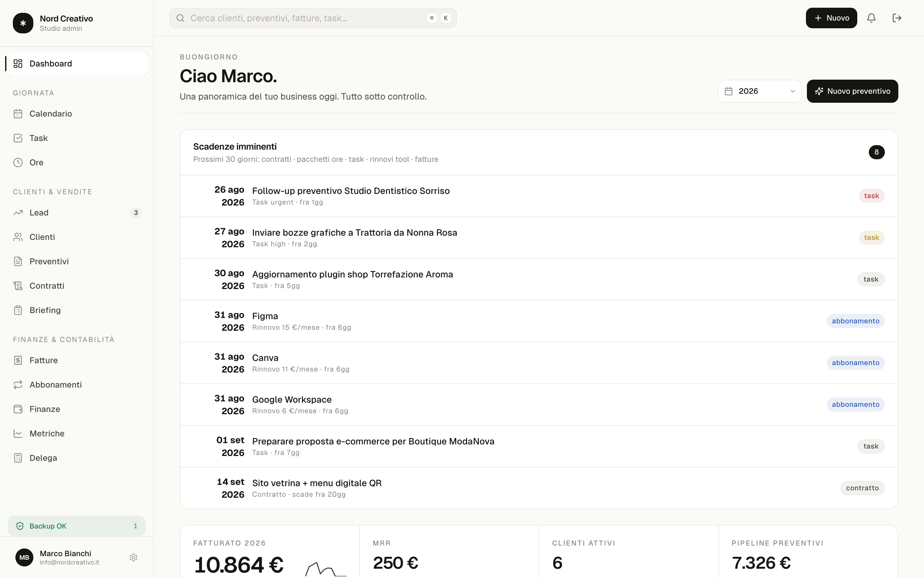The image size is (924, 578).
Task: Click abbonamento tag on Figma row
Action: [x=855, y=321]
